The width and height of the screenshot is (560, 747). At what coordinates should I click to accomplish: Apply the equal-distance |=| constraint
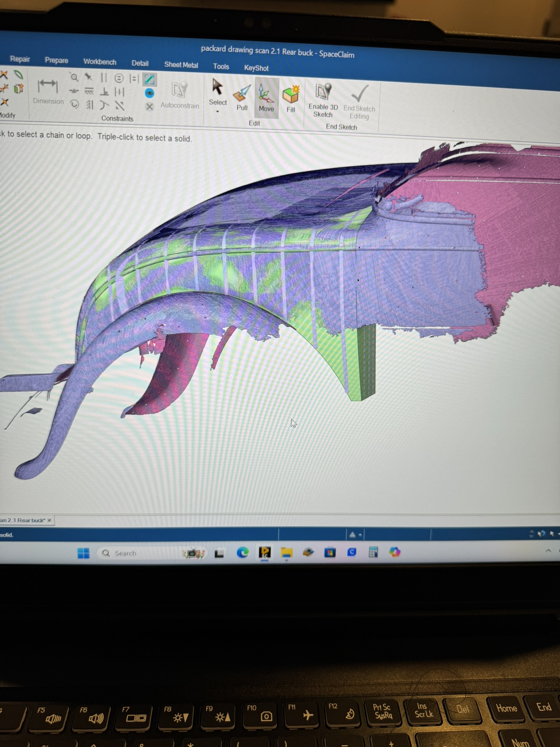(x=134, y=78)
